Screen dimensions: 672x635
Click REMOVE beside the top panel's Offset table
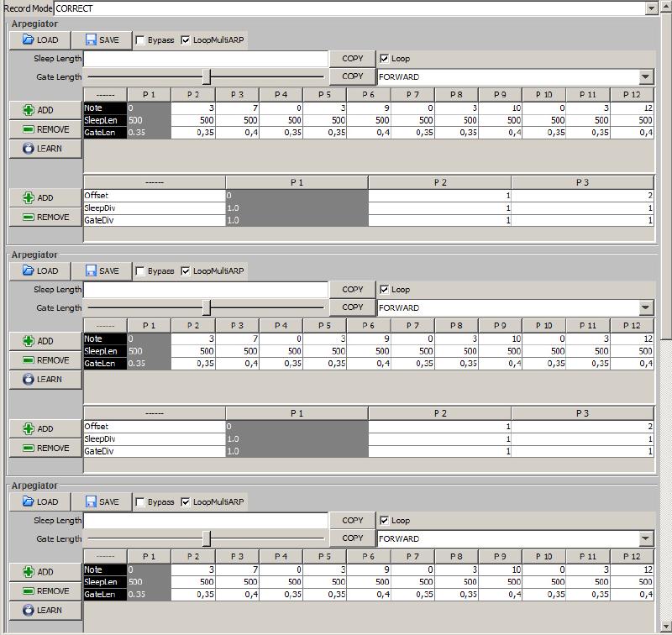(x=45, y=218)
